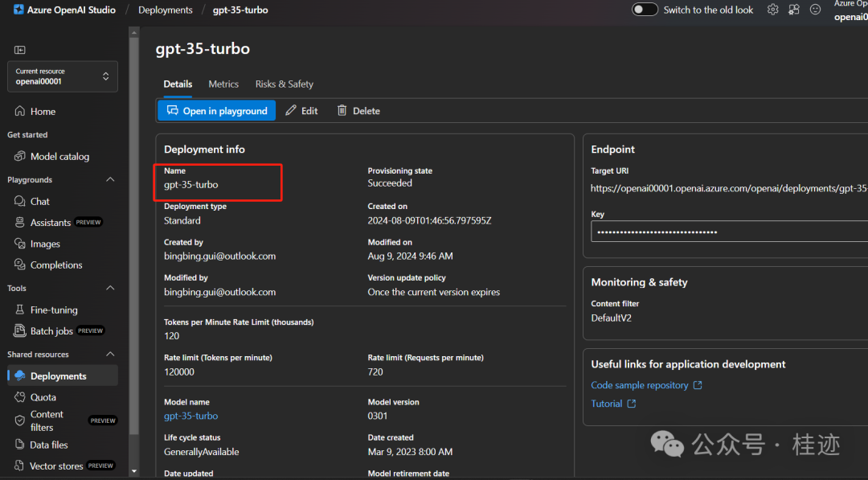The image size is (868, 480).
Task: Click the Assistants icon in sidebar
Action: (20, 222)
